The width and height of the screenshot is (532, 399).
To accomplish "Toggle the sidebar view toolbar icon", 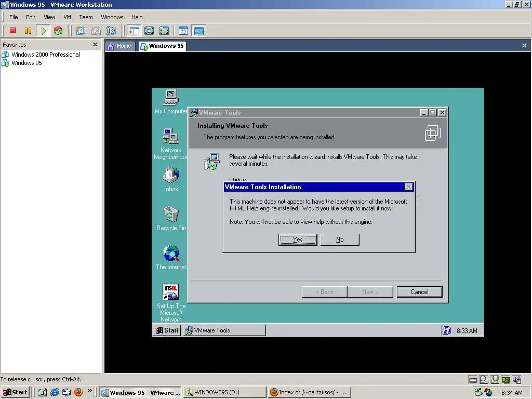I will point(134,31).
